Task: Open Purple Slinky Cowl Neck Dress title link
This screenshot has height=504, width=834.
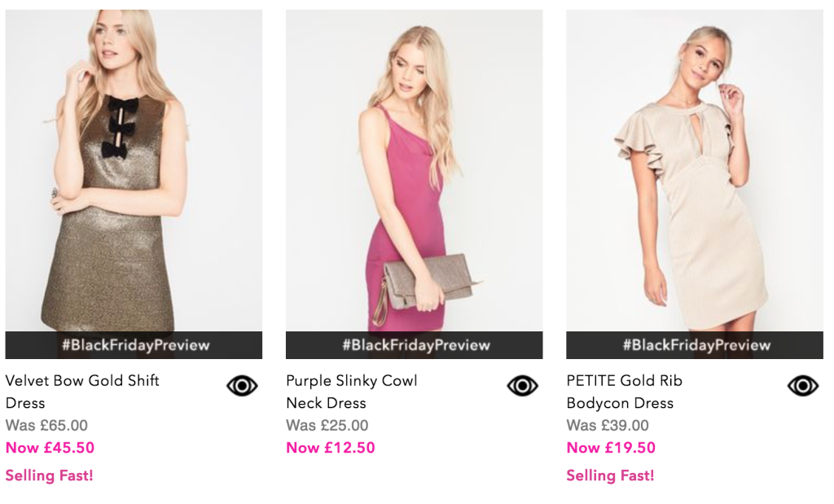Action: pos(351,391)
